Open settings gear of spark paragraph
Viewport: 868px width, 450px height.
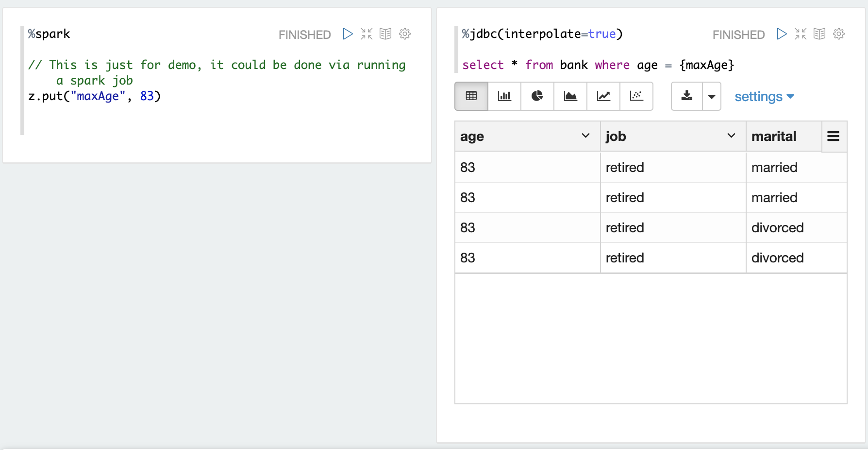tap(405, 34)
